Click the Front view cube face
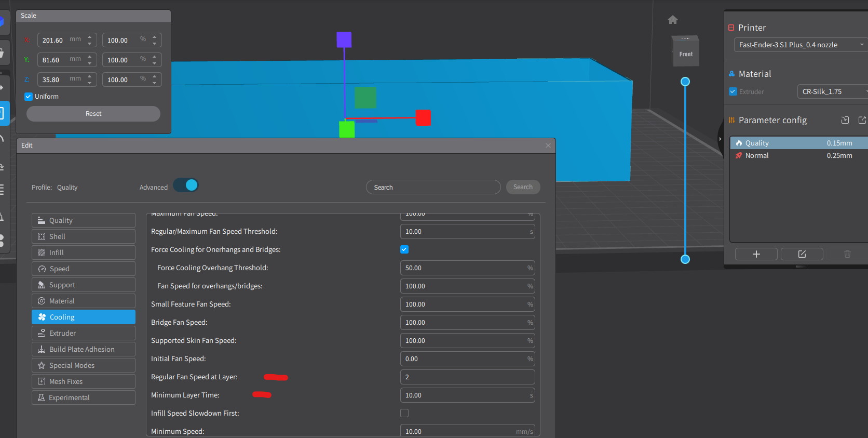 click(x=686, y=54)
